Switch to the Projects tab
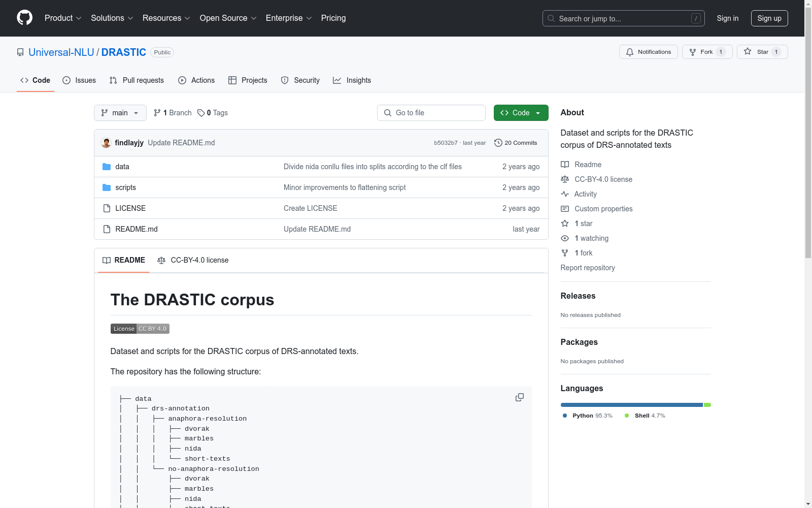 pyautogui.click(x=248, y=80)
